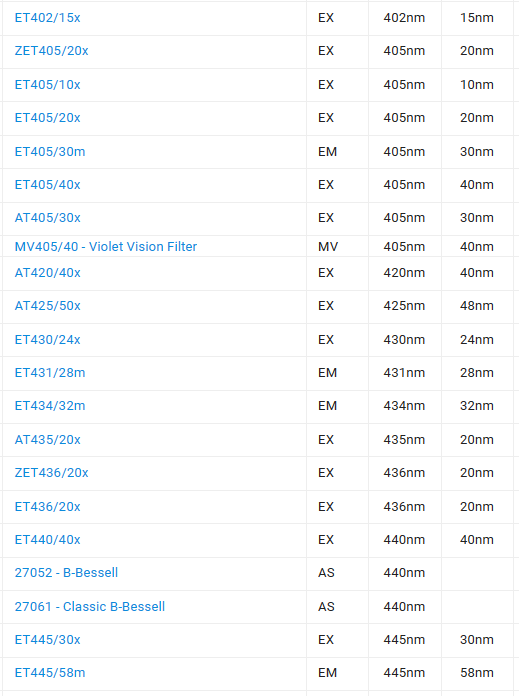Open the AT420/40x link
The image size is (519, 696).
pos(48,273)
